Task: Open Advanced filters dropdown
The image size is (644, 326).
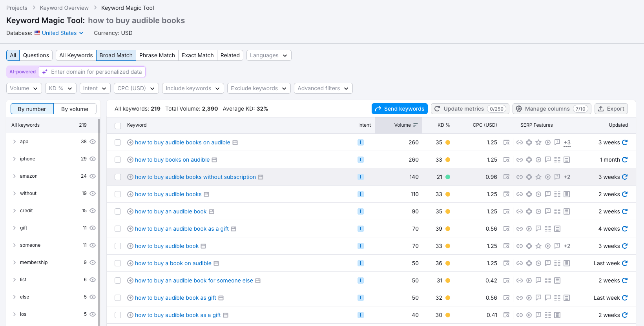Action: tap(323, 88)
